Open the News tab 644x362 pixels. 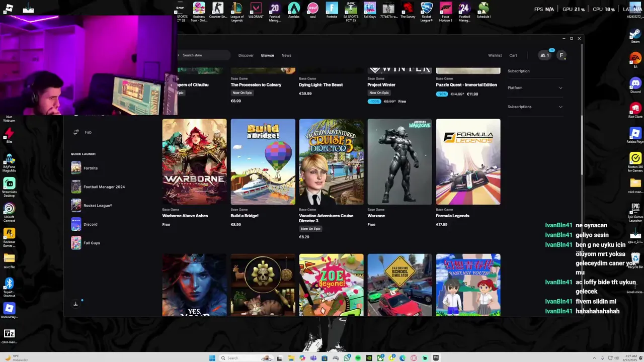[x=286, y=55]
